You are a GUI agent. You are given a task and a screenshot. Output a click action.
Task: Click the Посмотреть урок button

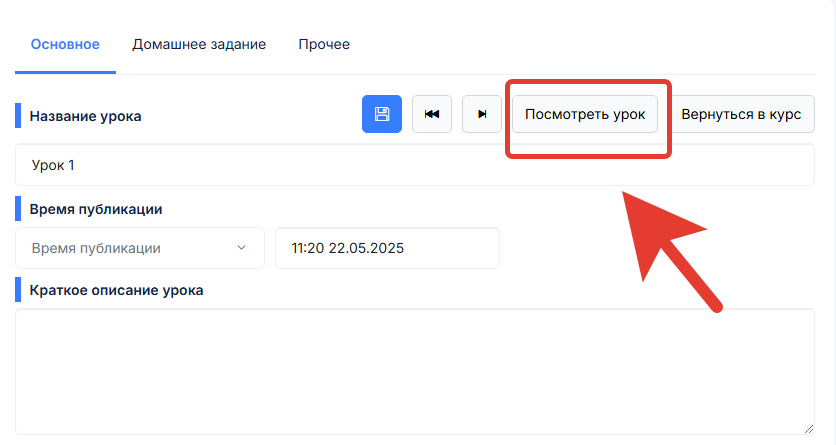click(585, 114)
